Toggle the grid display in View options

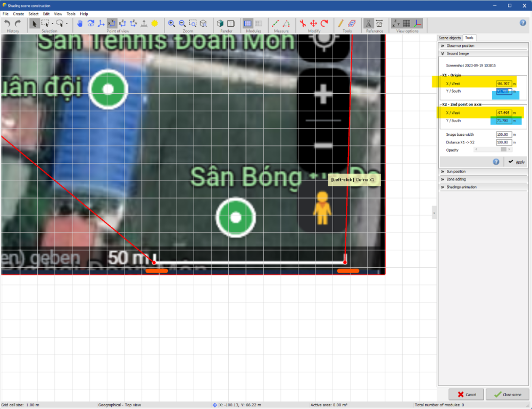tap(406, 23)
